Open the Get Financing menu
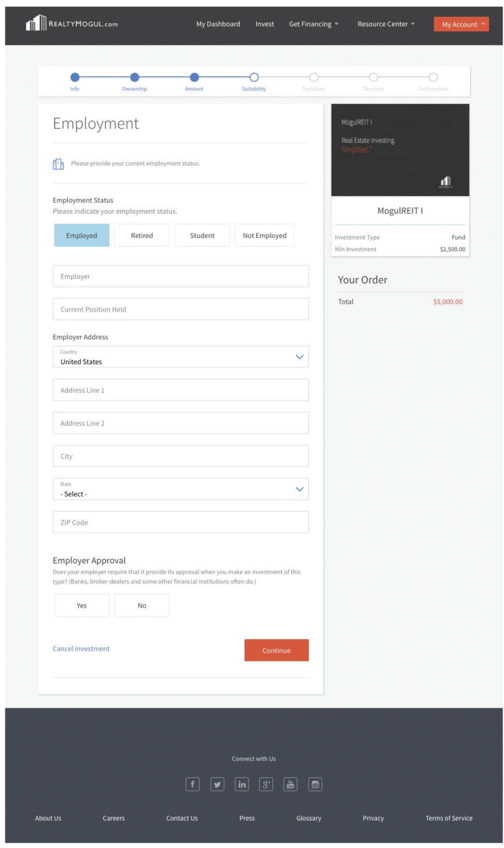Image resolution: width=504 pixels, height=848 pixels. (x=313, y=24)
